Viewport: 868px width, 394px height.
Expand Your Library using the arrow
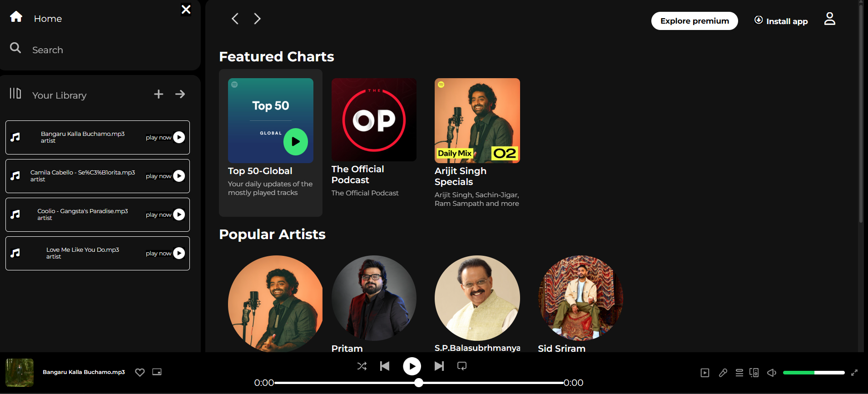tap(180, 94)
